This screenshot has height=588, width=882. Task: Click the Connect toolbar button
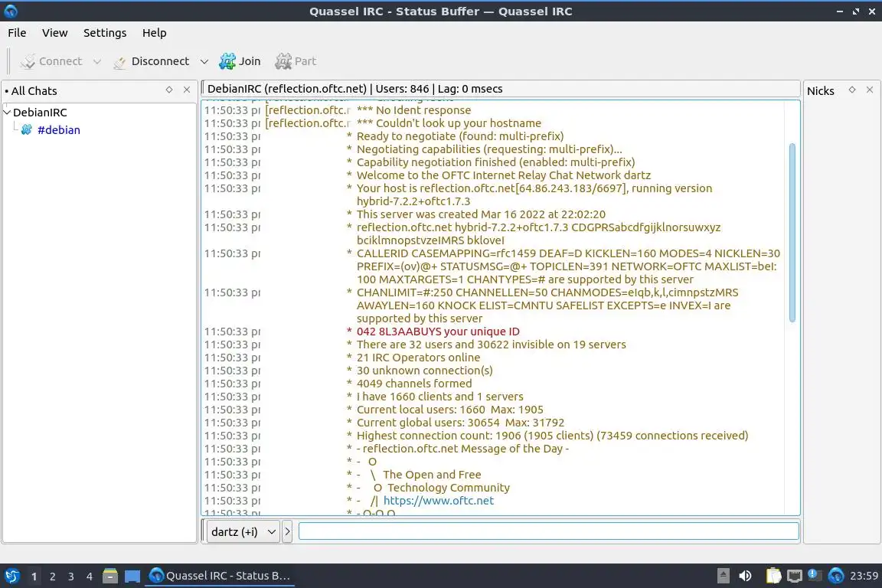(x=51, y=61)
